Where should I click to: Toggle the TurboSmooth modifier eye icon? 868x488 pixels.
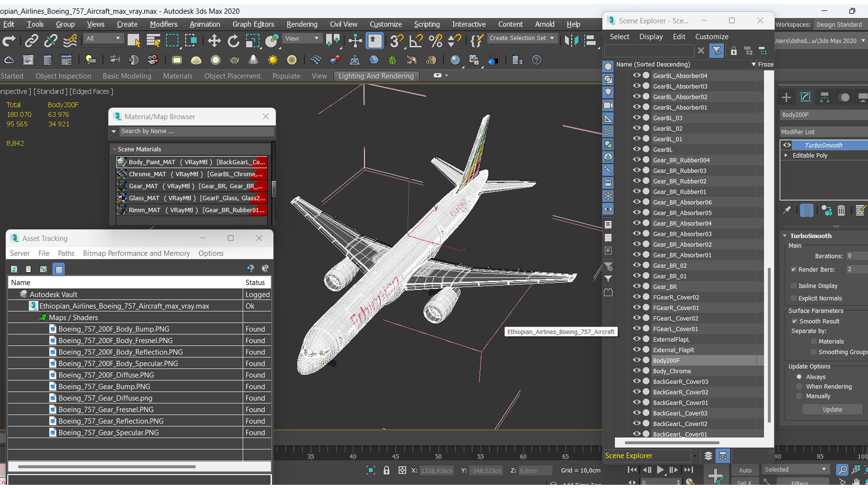coord(787,145)
